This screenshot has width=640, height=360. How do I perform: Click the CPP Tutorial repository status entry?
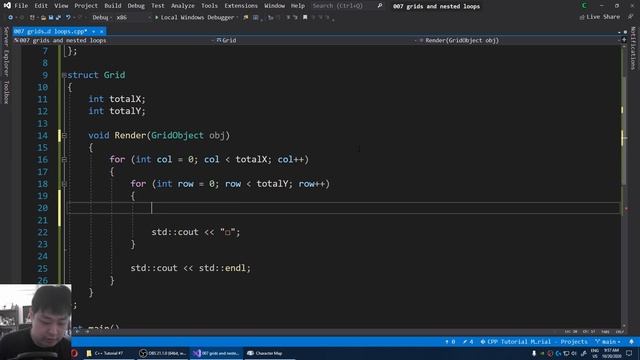[x=534, y=342]
